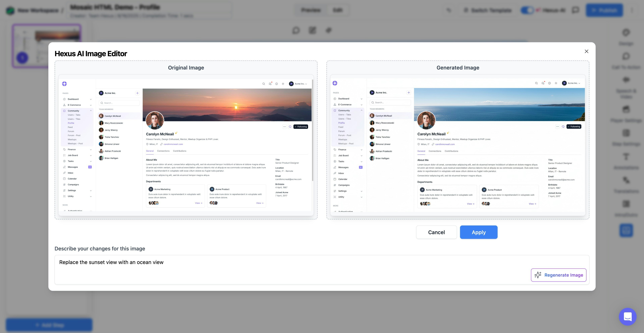Open the Translations panel

click(x=626, y=185)
